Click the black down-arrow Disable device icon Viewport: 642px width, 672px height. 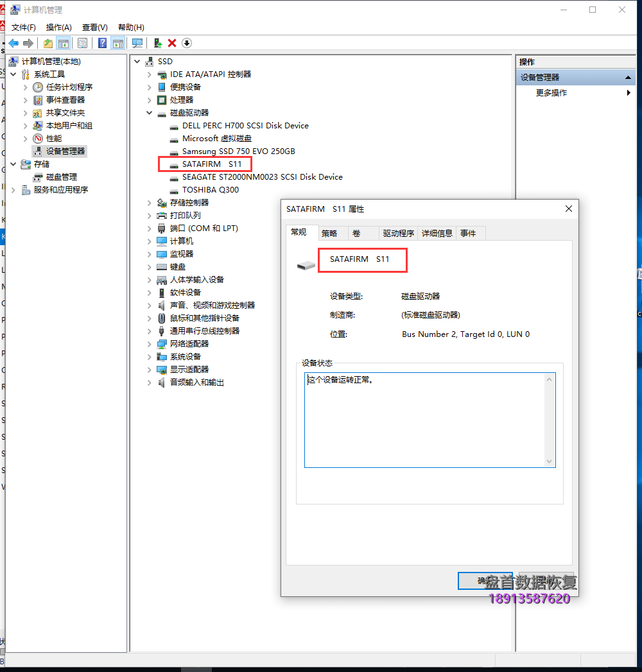point(186,43)
